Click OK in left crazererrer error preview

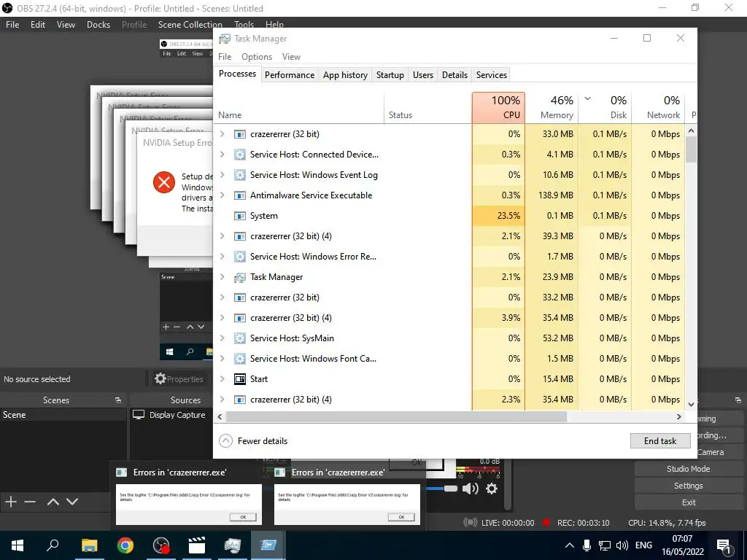243,517
